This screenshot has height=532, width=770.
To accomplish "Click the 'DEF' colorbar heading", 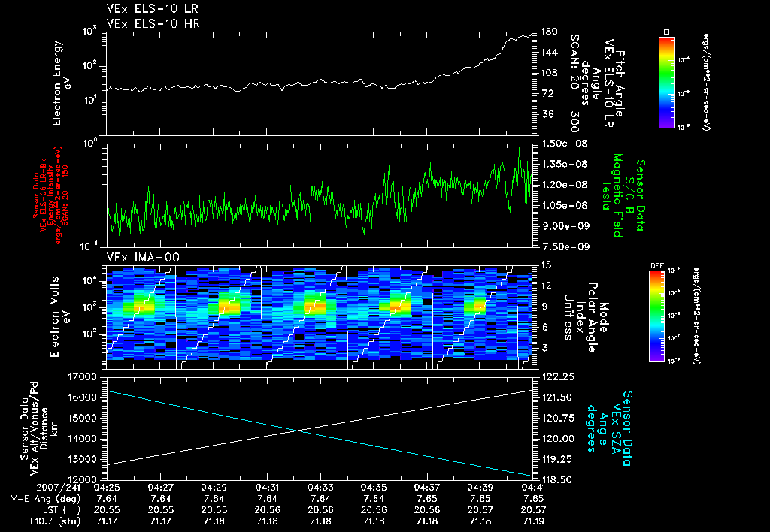I will [x=656, y=266].
